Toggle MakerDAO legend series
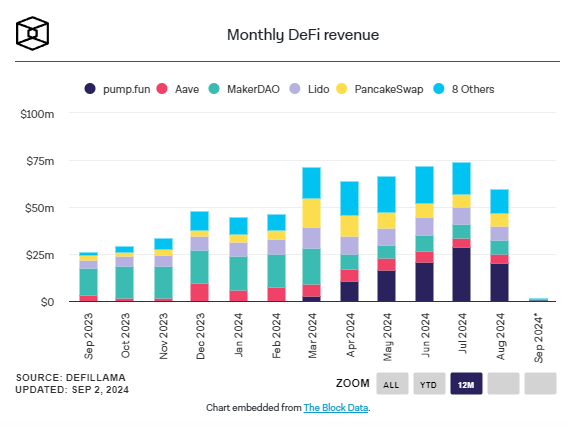Screen dimensions: 568x427 (244, 89)
